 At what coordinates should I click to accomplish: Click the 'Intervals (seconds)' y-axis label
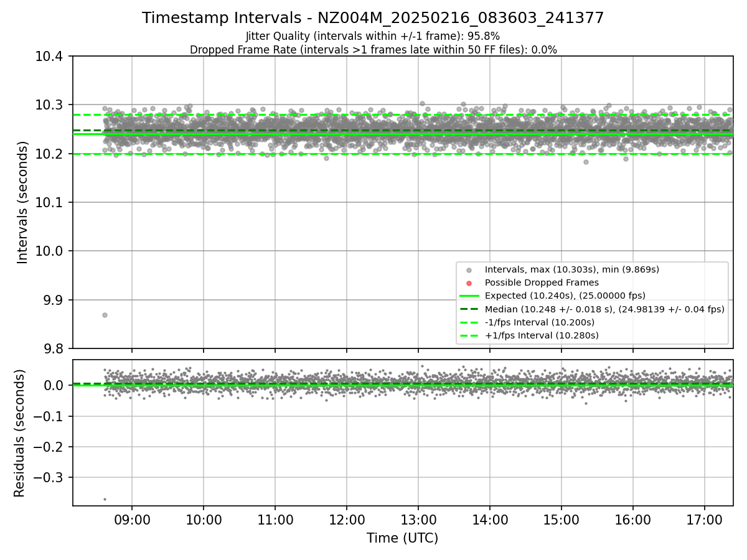(x=23, y=202)
